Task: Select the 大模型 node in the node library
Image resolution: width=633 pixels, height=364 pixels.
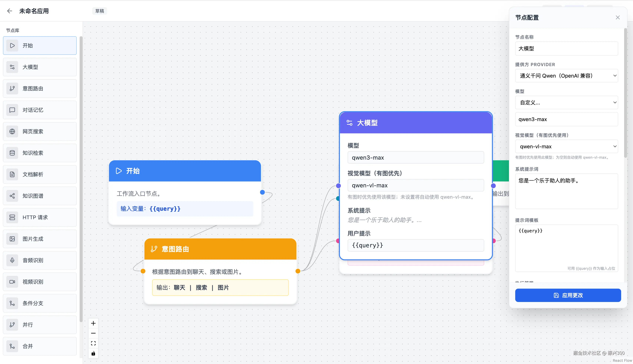Action: coord(40,67)
